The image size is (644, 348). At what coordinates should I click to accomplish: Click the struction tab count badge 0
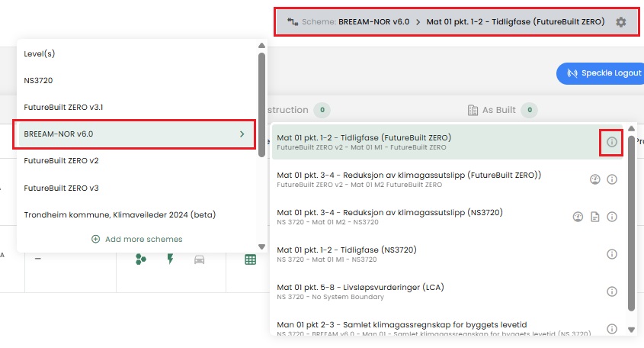[x=322, y=110]
